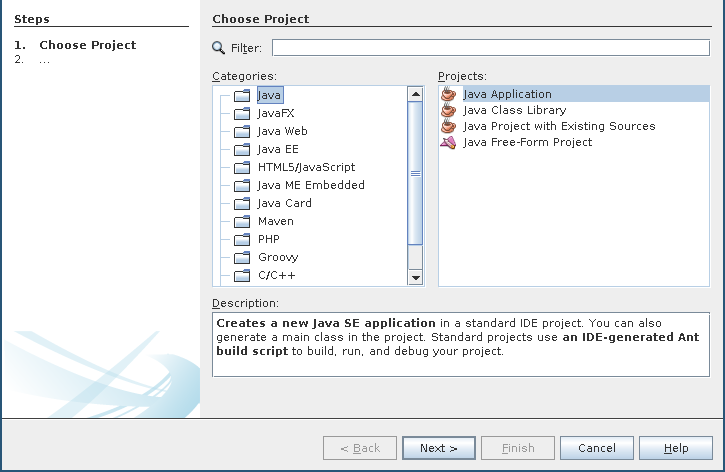The width and height of the screenshot is (725, 472).
Task: Choose the HTML5/JavaScript category
Action: [x=306, y=167]
